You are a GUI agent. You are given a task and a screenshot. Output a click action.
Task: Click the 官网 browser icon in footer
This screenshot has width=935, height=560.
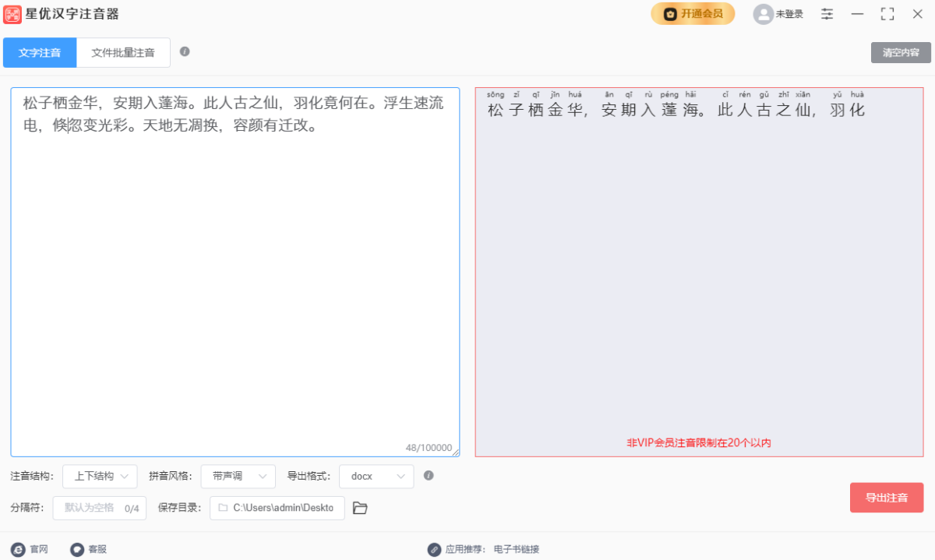(x=19, y=549)
